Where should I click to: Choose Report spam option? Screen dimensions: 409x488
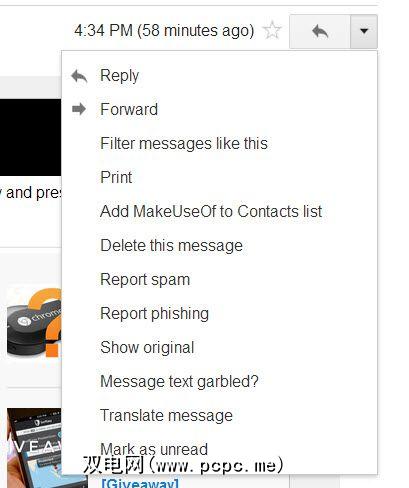[x=145, y=279]
